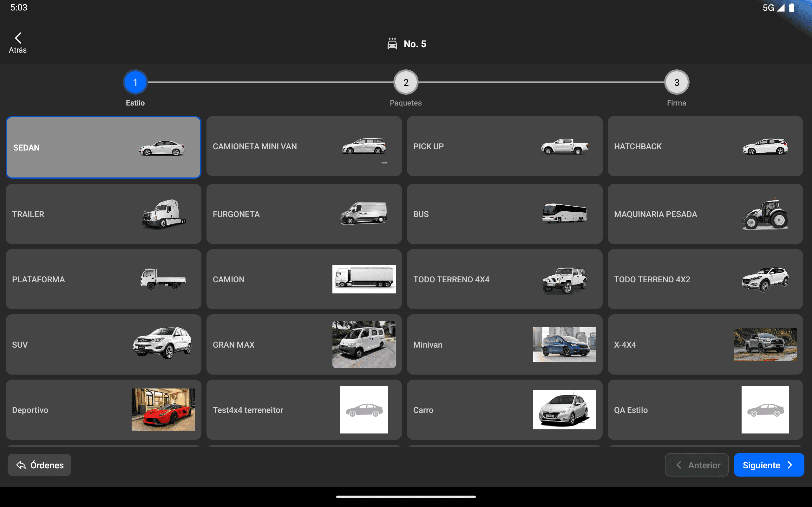812x507 pixels.
Task: Choose the PICK UP style option
Action: [504, 146]
